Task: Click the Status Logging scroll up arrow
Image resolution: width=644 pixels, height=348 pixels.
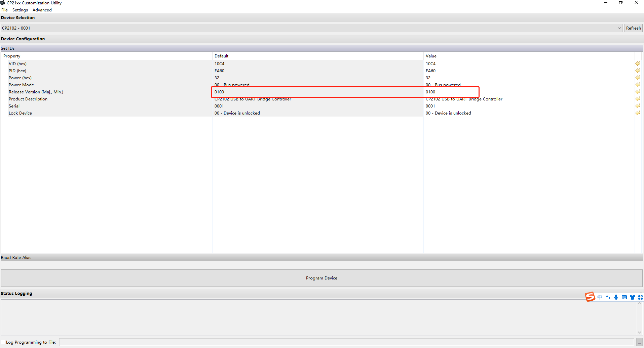Action: [x=640, y=303]
